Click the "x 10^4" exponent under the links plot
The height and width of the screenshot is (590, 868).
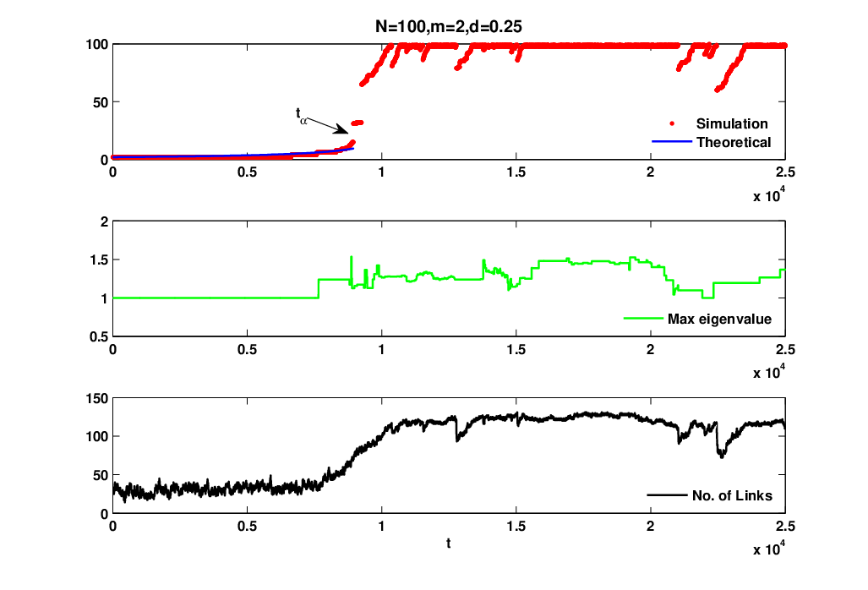click(x=769, y=549)
